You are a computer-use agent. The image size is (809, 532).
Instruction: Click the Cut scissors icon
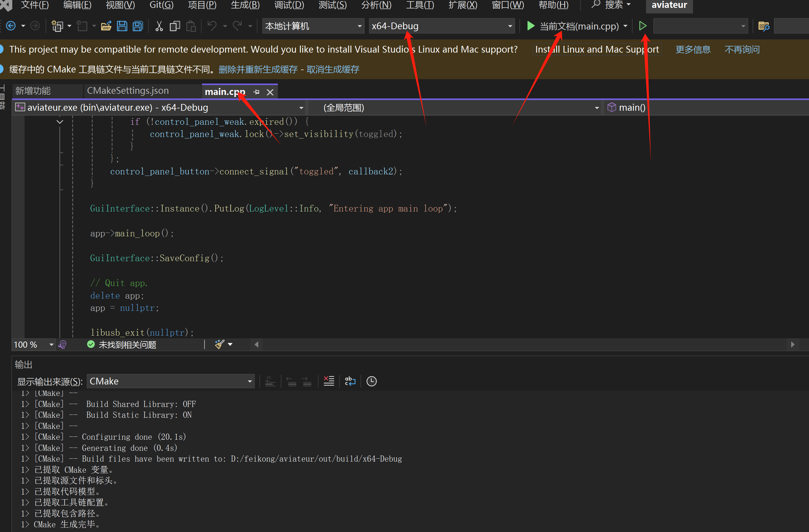159,26
